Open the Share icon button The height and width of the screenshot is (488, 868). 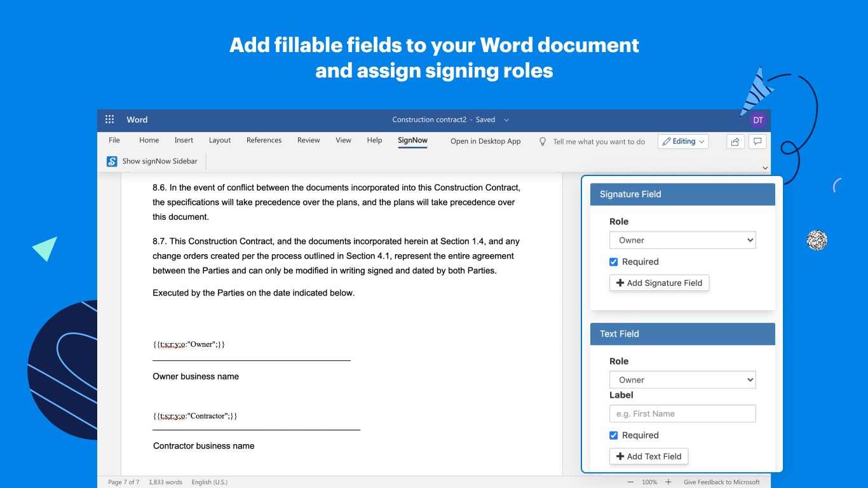[x=735, y=141]
